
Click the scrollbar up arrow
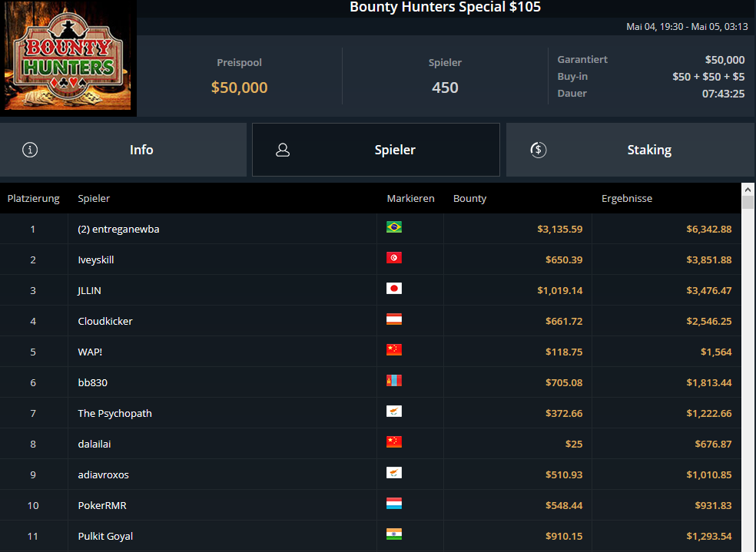(x=748, y=190)
